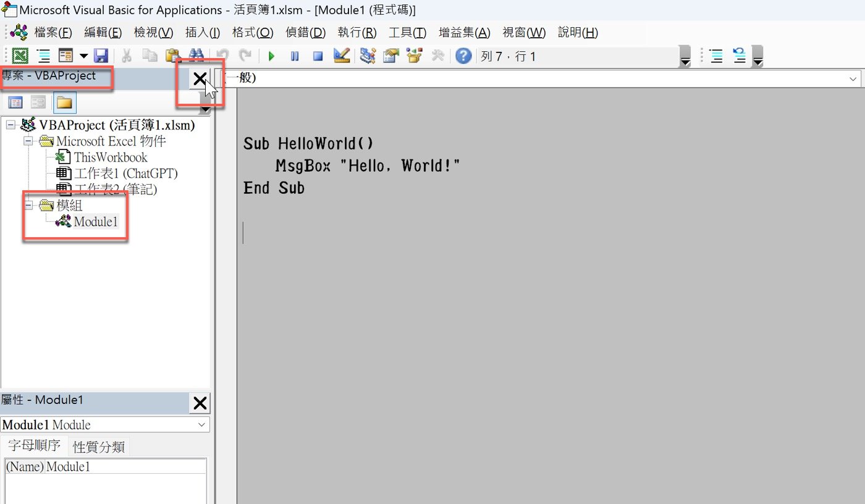865x504 pixels.
Task: Open the 檔案(F) menu
Action: click(53, 32)
